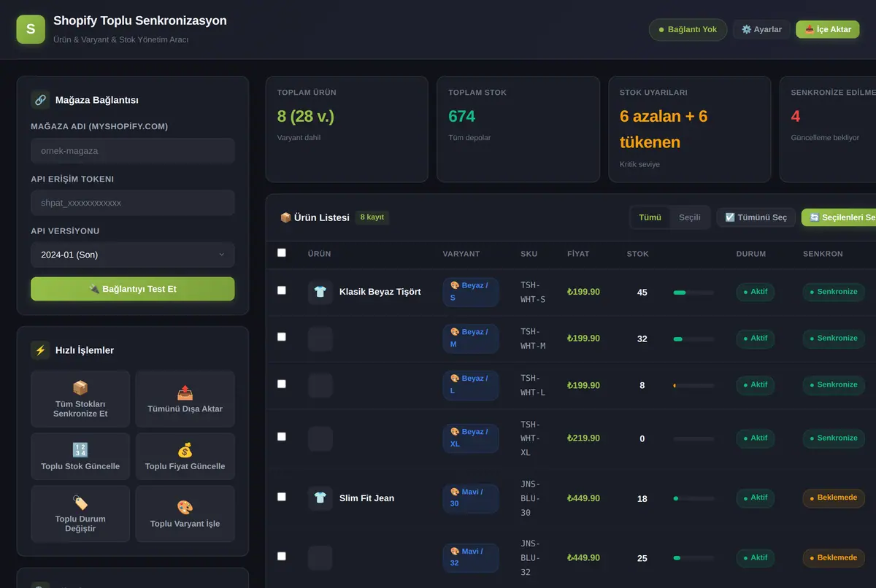
Task: Focus the API Erişim Tokeni field
Action: point(133,203)
